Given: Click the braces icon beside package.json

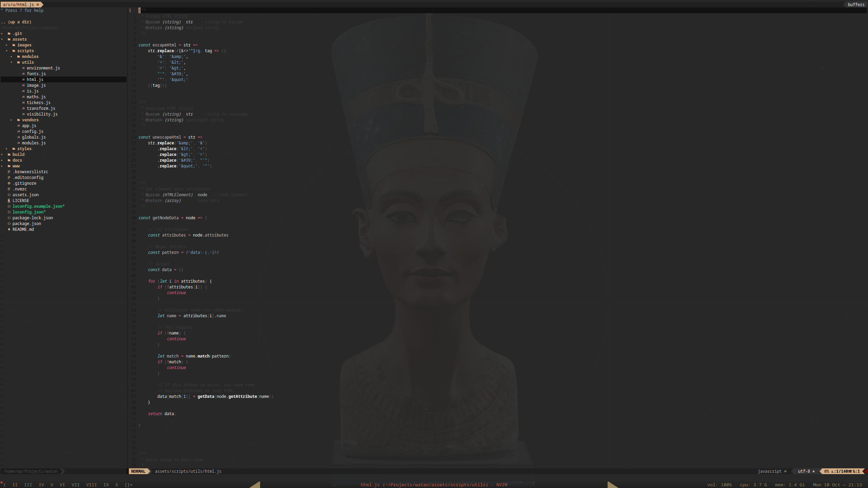Looking at the screenshot, I should 9,224.
